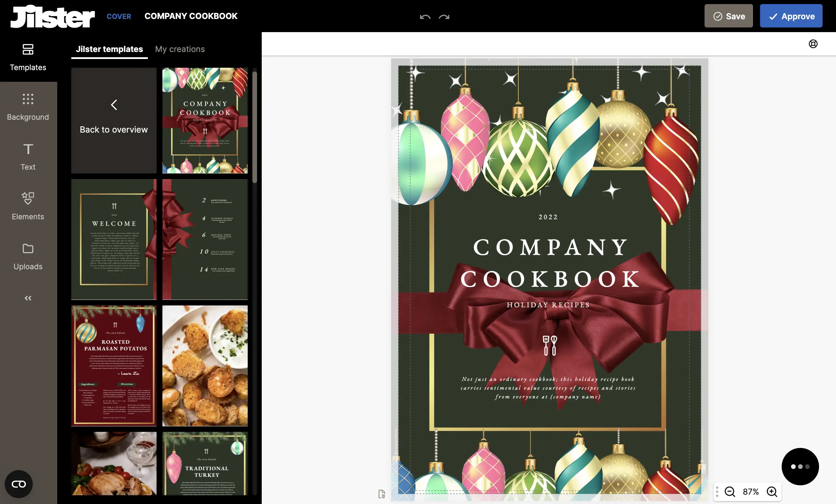Toggle the collapse left panel icon
The height and width of the screenshot is (504, 836).
[x=28, y=298]
